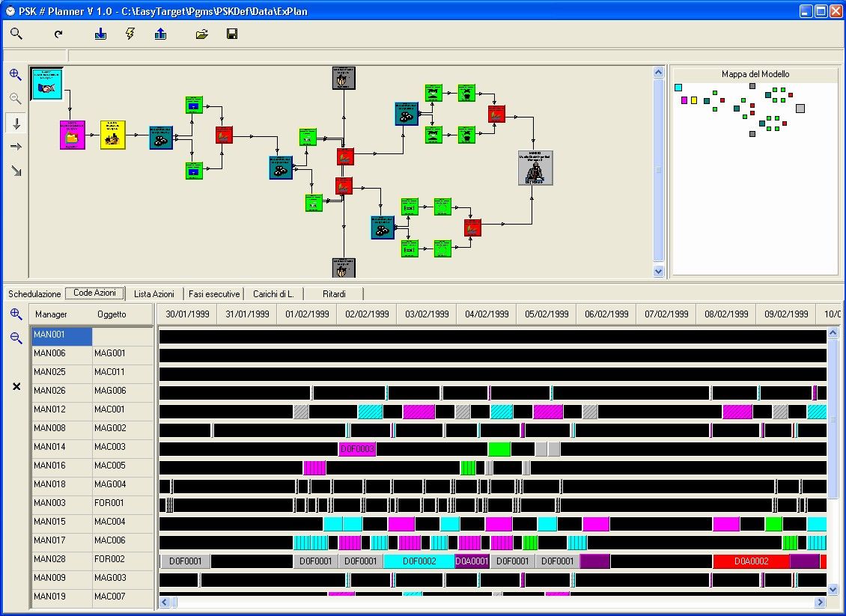
Task: Click the 09/02/1999 date header
Action: tap(786, 314)
